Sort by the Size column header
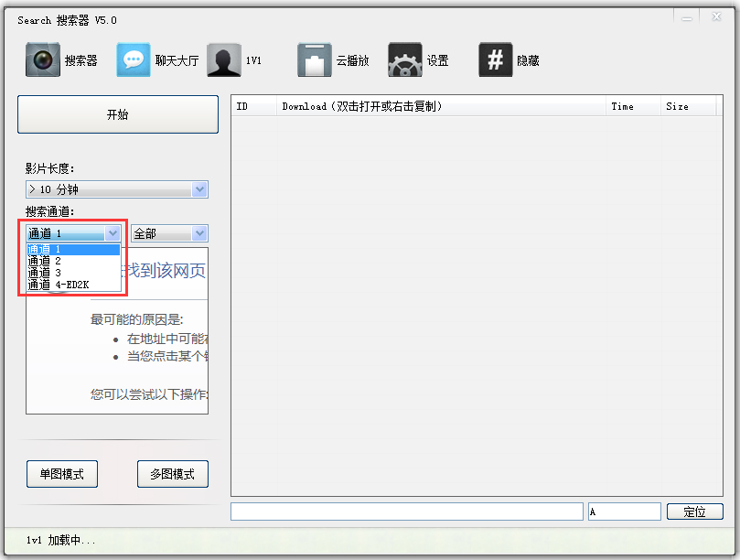 click(688, 106)
